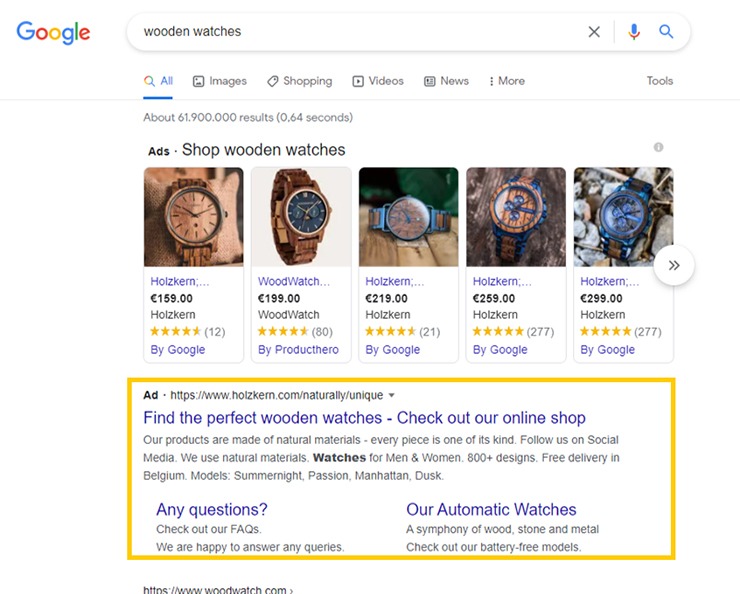Screen dimensions: 740x594
Task: Expand the More menu
Action: pyautogui.click(x=507, y=81)
